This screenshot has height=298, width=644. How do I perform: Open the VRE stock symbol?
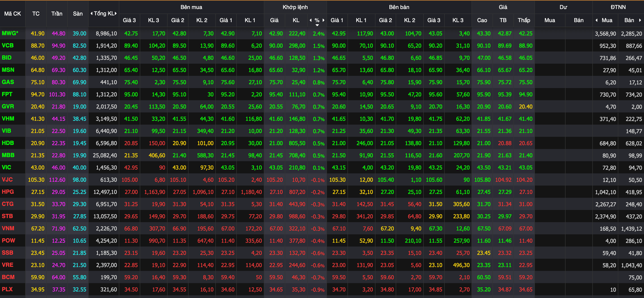(x=7, y=265)
